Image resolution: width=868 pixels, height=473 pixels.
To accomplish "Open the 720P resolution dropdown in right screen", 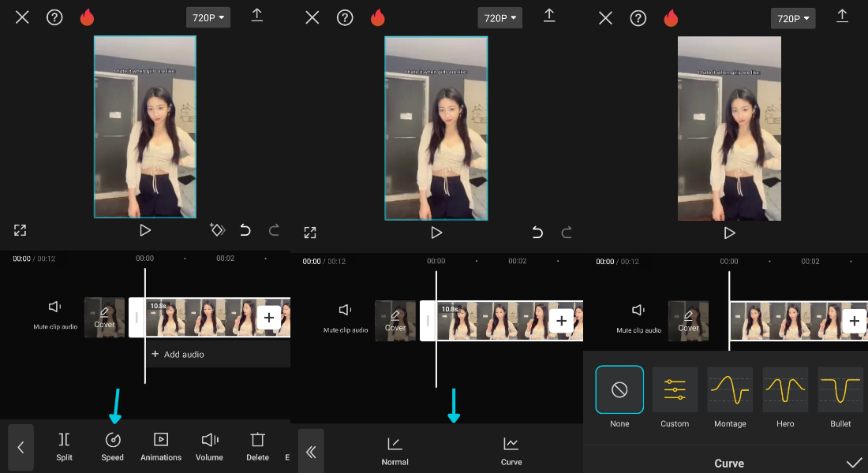I will [x=793, y=18].
